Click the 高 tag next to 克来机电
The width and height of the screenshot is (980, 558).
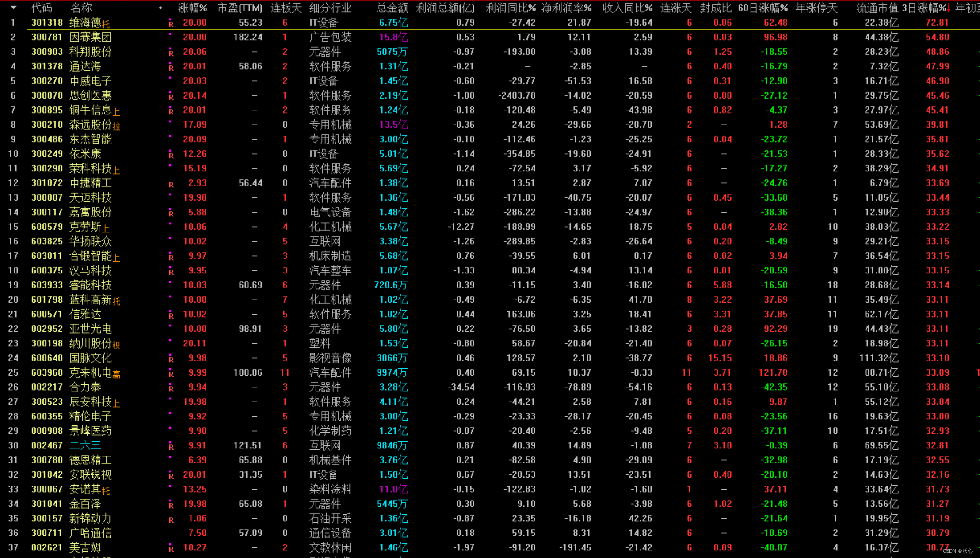116,374
